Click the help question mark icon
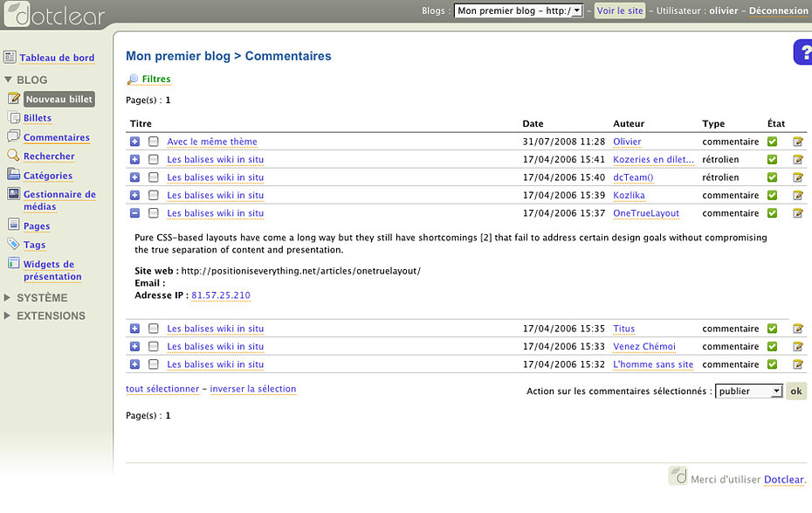Viewport: 812px width, 513px height. coord(803,52)
